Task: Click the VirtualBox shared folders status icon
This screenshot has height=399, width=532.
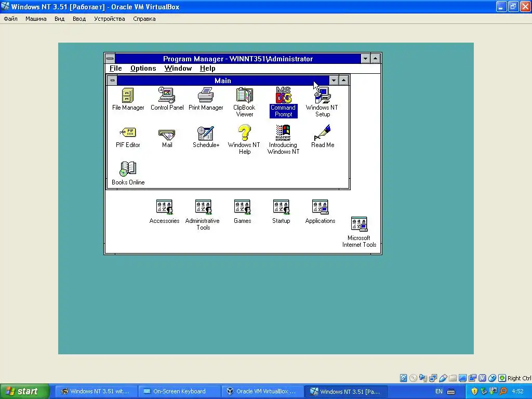Action: coord(453,378)
